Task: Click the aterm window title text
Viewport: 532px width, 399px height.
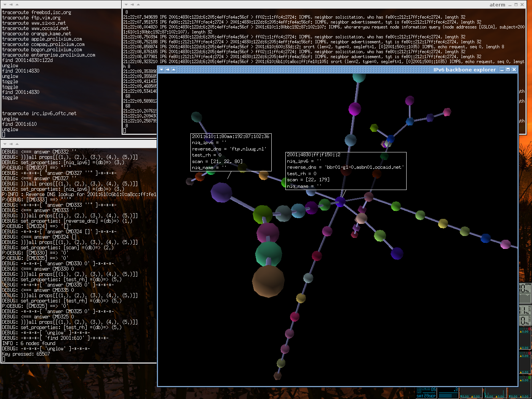Action: [497, 5]
